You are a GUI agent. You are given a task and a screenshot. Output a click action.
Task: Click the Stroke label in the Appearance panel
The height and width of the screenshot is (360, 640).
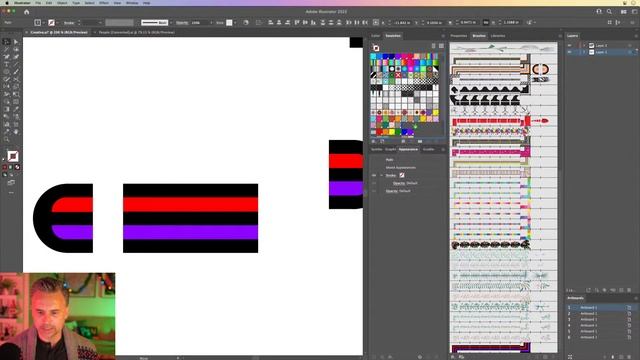click(391, 175)
